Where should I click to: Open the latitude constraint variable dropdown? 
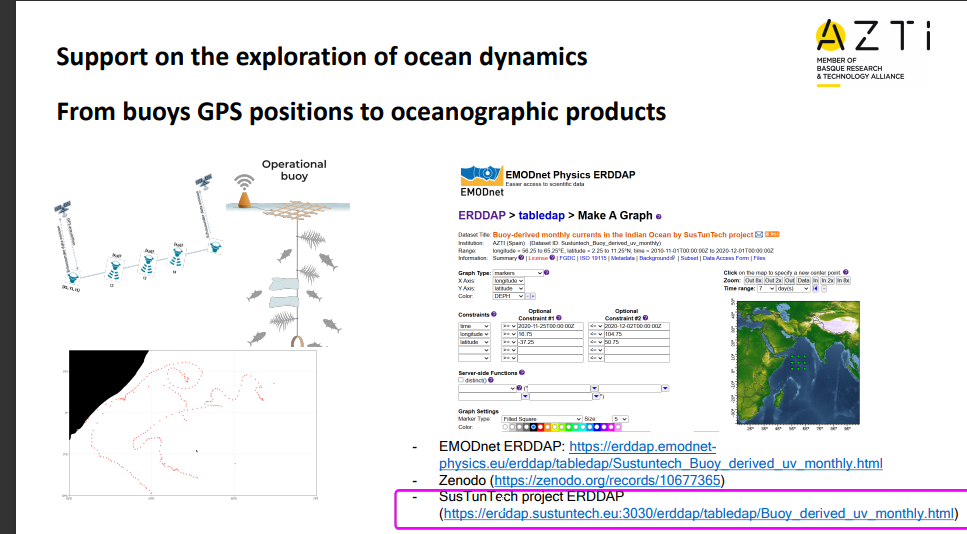coord(474,342)
